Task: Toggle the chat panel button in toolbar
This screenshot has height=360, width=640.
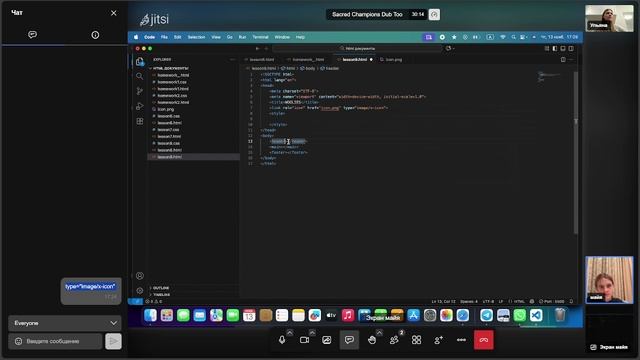Action: (x=349, y=340)
